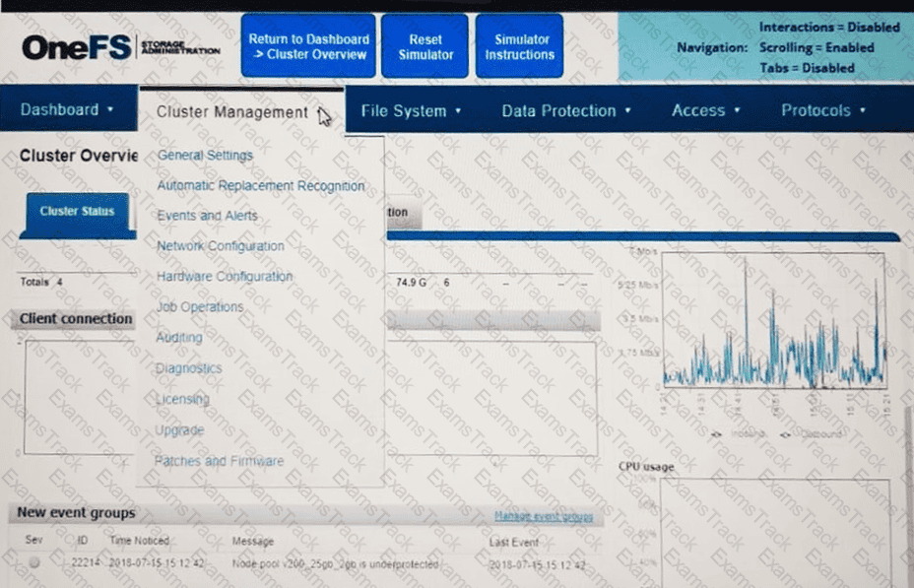Click the throughput line chart

click(774, 325)
